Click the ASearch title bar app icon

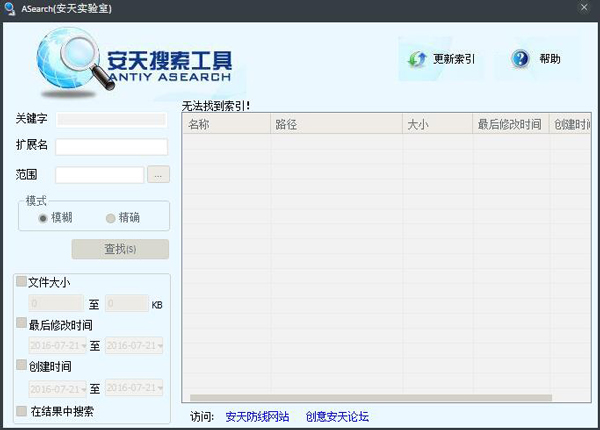click(9, 8)
